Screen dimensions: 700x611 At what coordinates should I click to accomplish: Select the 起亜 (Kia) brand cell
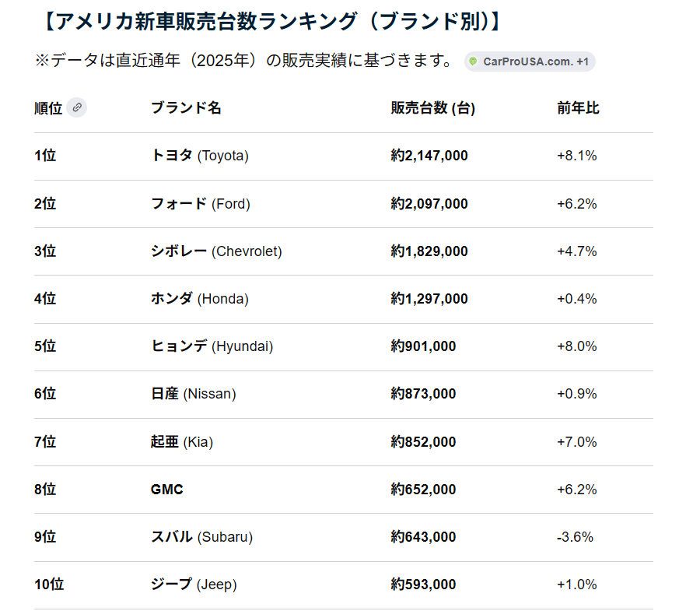pos(182,442)
